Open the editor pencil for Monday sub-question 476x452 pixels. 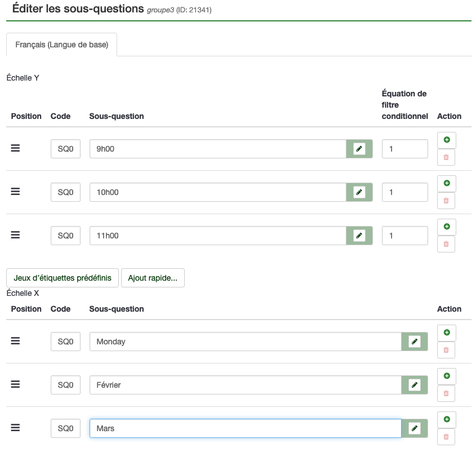click(414, 342)
